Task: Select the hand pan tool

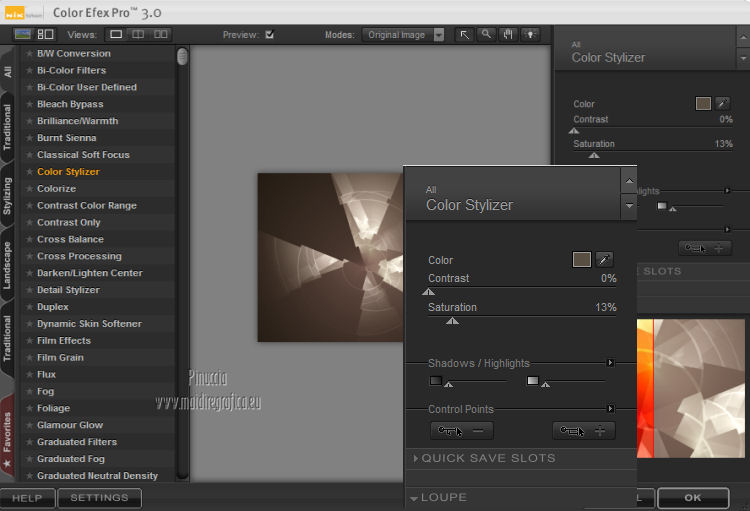Action: 508,34
